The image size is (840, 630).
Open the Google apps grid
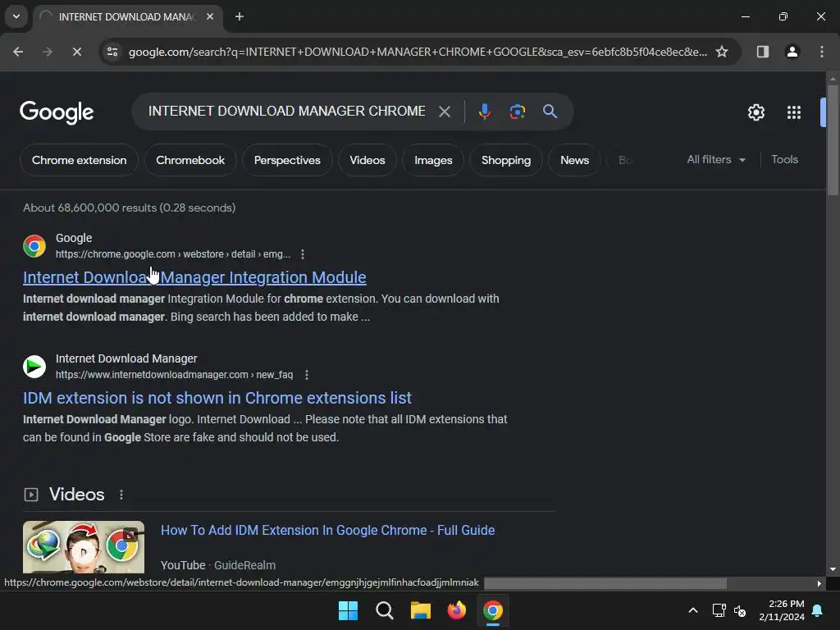pos(794,112)
